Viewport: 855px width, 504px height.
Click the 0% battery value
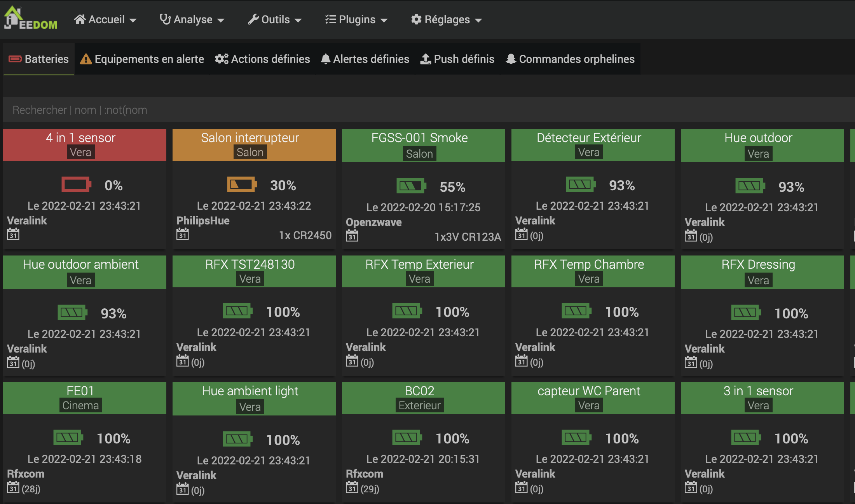click(x=113, y=185)
